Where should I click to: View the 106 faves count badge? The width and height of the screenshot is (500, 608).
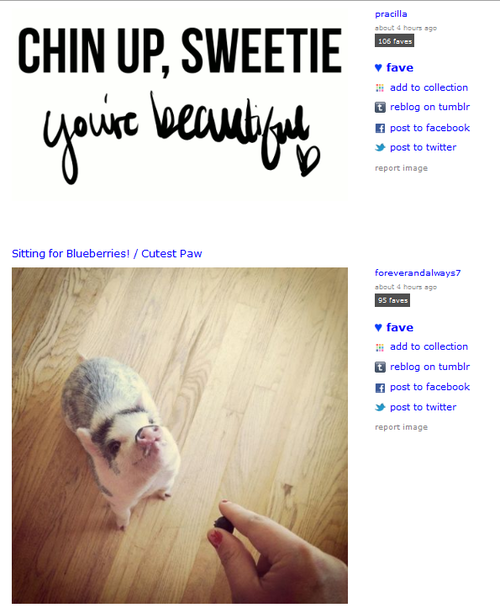point(394,41)
